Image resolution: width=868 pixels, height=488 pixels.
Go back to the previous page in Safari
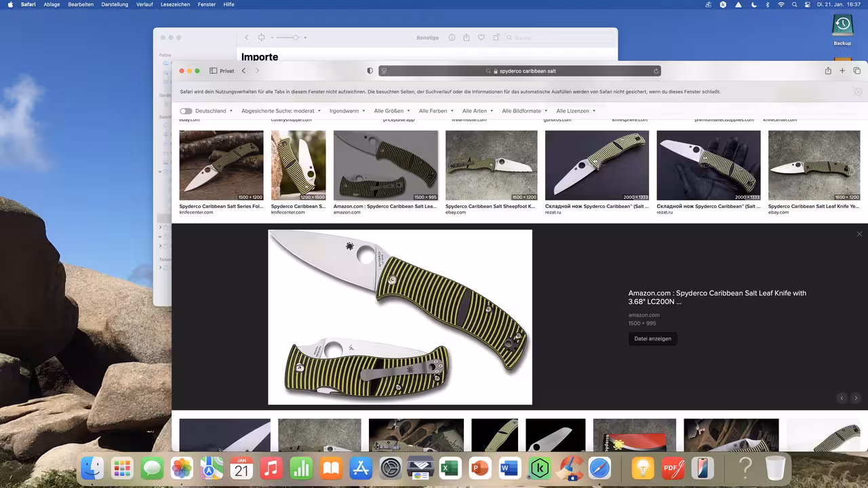tap(243, 70)
